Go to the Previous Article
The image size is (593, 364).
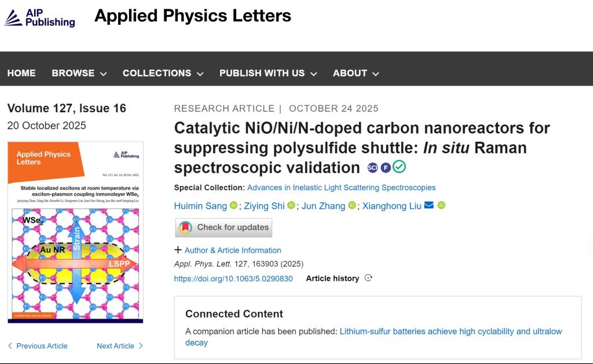(38, 346)
